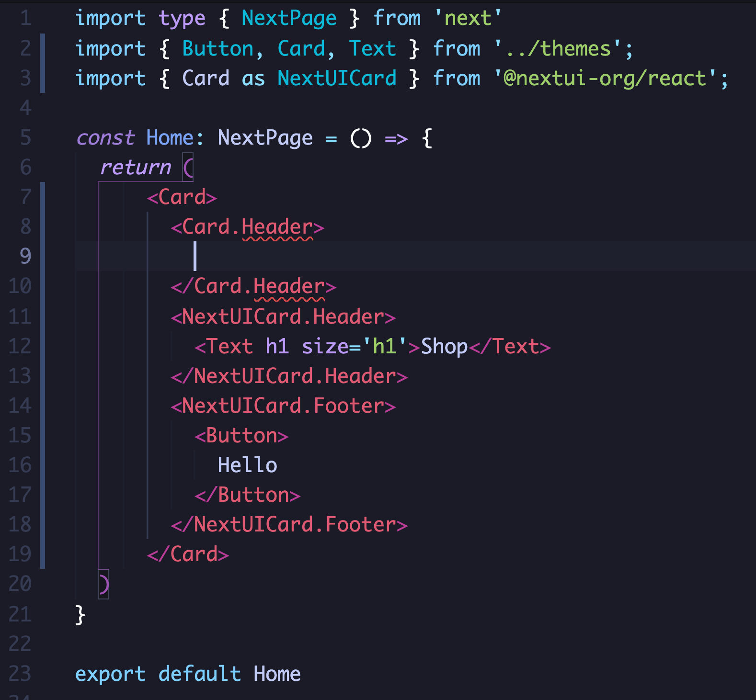Click the 'const' keyword on line 5
Screen dimensions: 756x700
pos(105,138)
